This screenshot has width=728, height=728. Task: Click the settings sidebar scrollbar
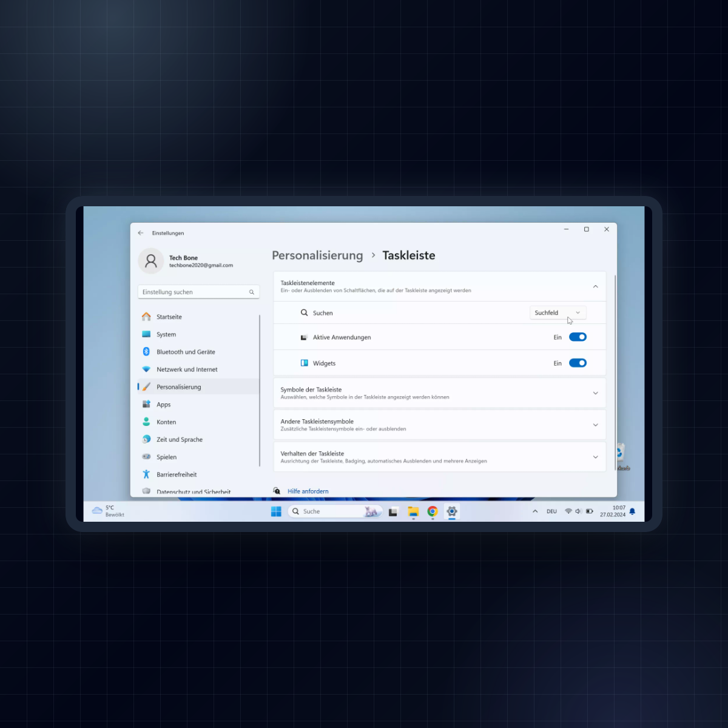(x=260, y=390)
